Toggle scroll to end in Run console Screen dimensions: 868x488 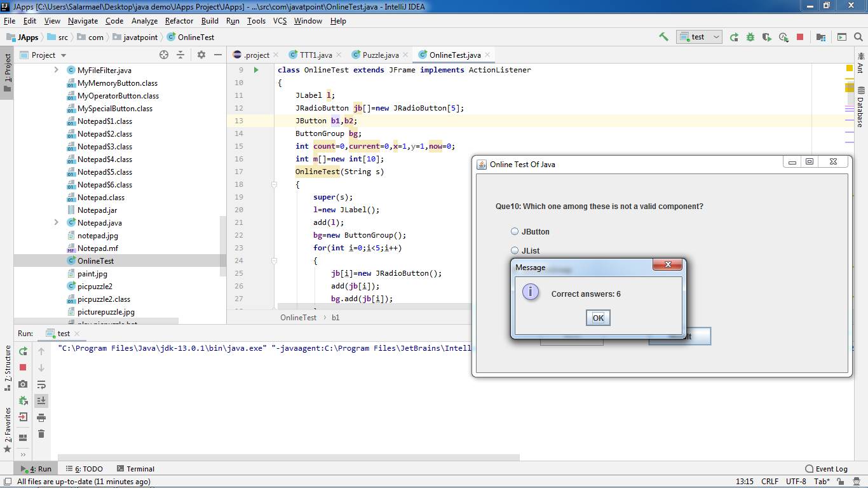click(41, 400)
